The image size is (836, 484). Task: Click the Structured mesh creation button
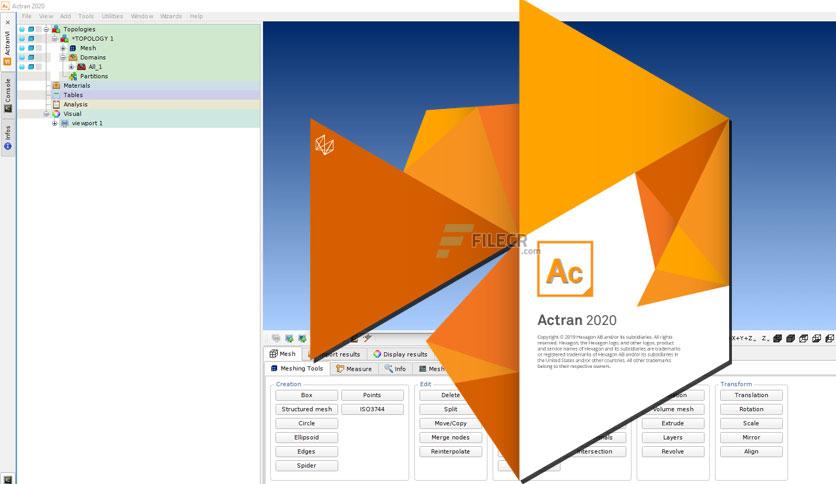click(x=307, y=409)
